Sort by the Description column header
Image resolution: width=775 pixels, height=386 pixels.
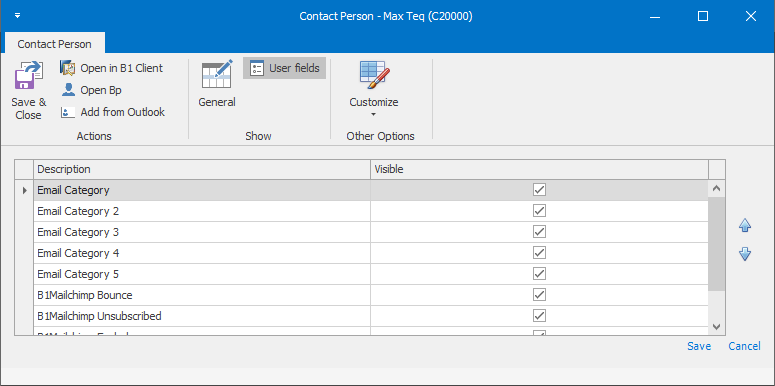pos(202,169)
